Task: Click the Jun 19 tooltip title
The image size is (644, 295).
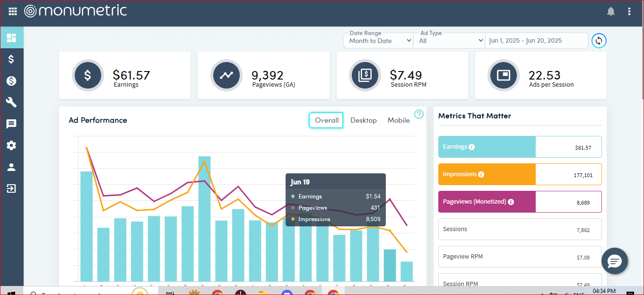Action: tap(300, 182)
